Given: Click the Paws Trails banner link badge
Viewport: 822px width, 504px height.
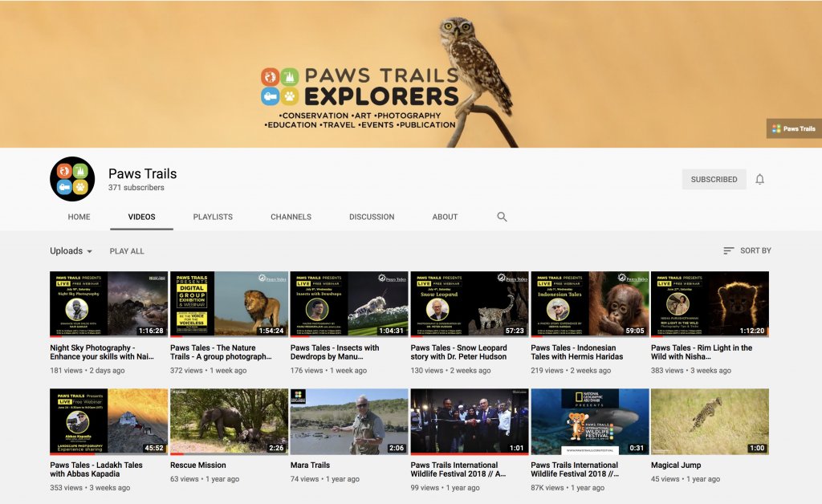Looking at the screenshot, I should 794,128.
